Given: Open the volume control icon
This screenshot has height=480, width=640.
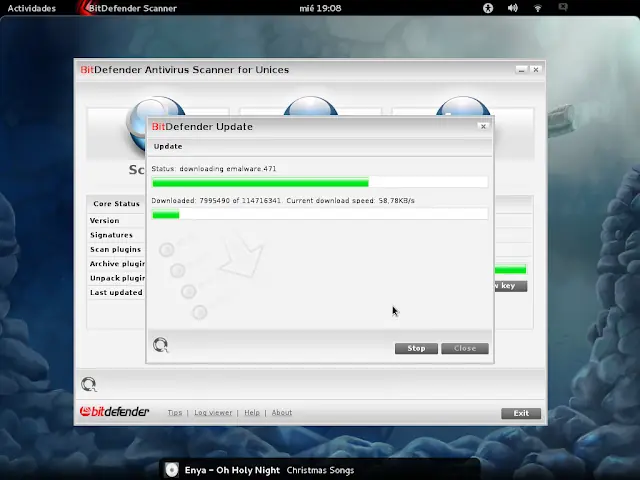Looking at the screenshot, I should click(x=513, y=8).
